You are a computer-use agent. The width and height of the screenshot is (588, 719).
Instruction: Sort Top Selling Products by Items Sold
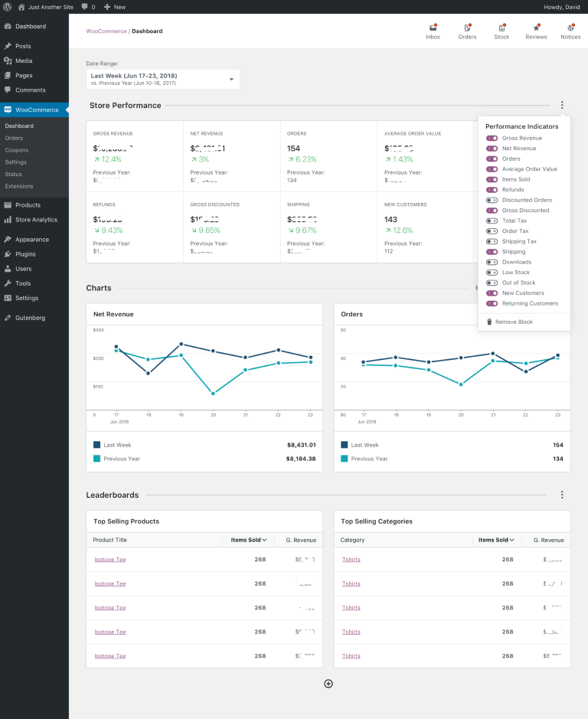point(249,540)
